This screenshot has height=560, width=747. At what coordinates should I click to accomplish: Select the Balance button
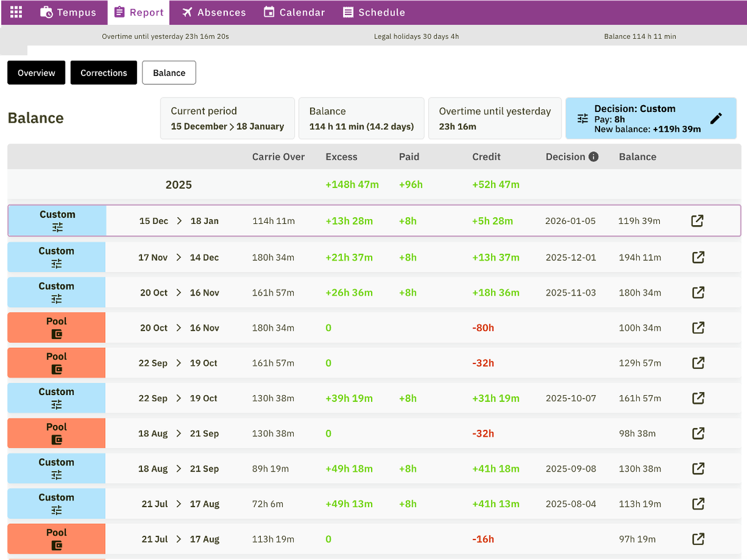pyautogui.click(x=169, y=73)
